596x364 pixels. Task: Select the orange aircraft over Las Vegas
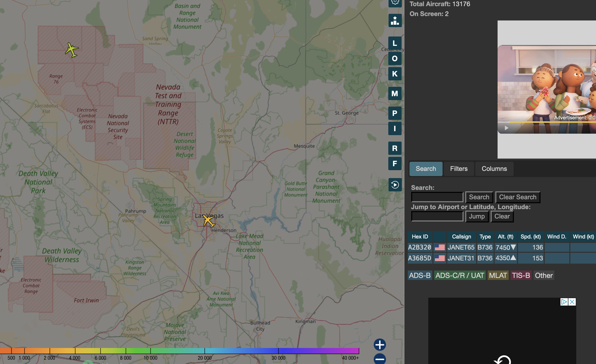pos(209,221)
